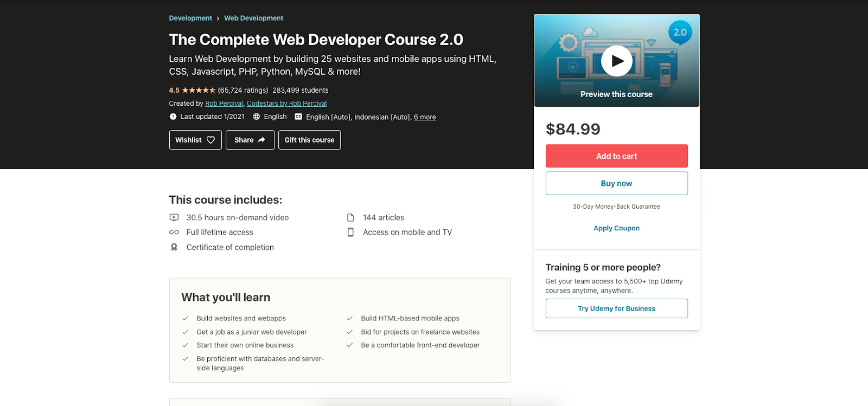Click the What you'll learn heading
Viewport: 868px width, 406px height.
(226, 297)
